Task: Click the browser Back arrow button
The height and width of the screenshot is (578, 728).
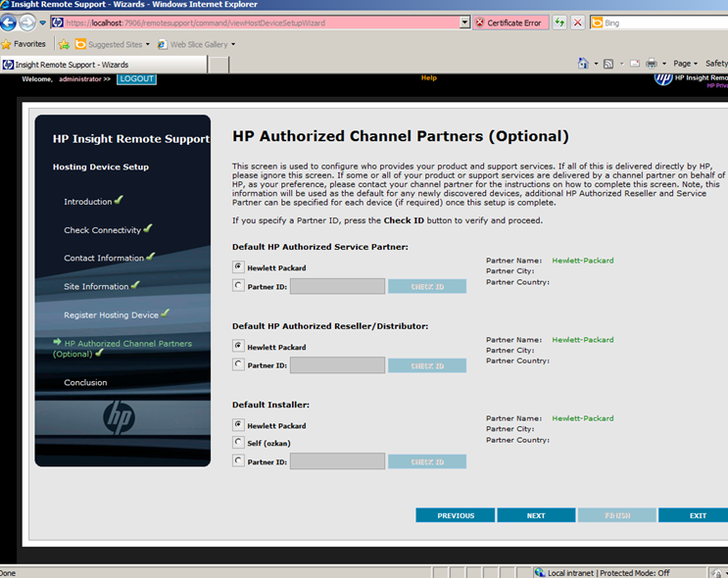Action: coord(9,23)
